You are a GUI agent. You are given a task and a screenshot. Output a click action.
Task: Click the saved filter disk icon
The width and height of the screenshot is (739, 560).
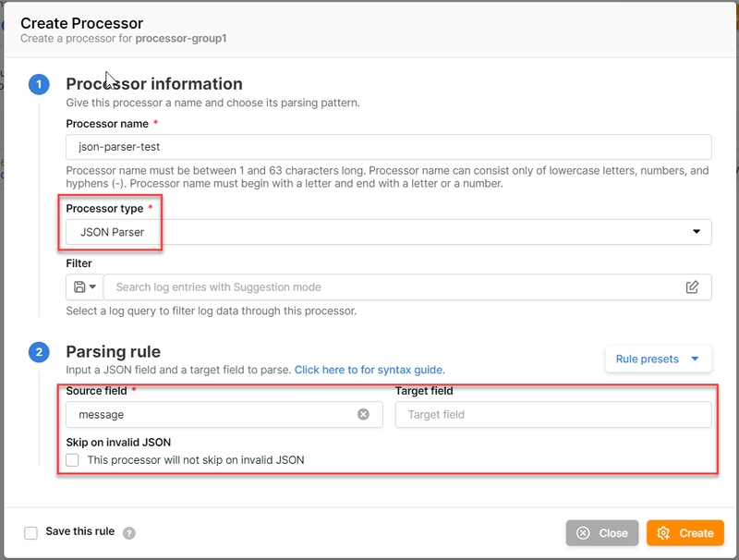coord(79,287)
